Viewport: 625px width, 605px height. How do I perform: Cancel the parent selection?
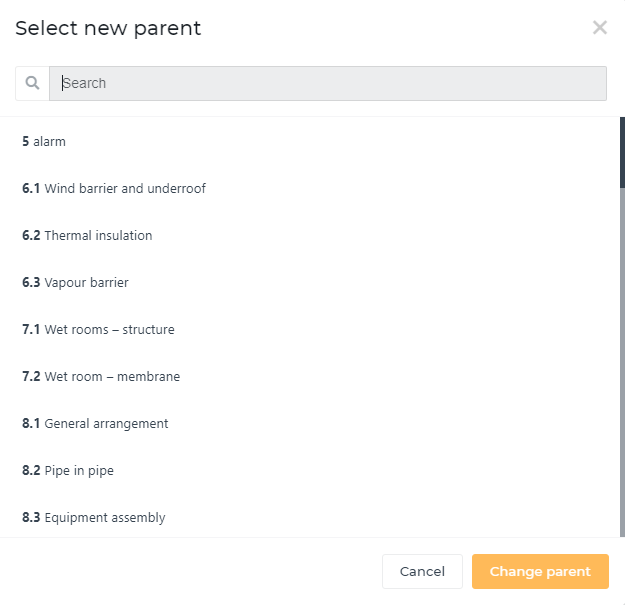click(x=422, y=571)
